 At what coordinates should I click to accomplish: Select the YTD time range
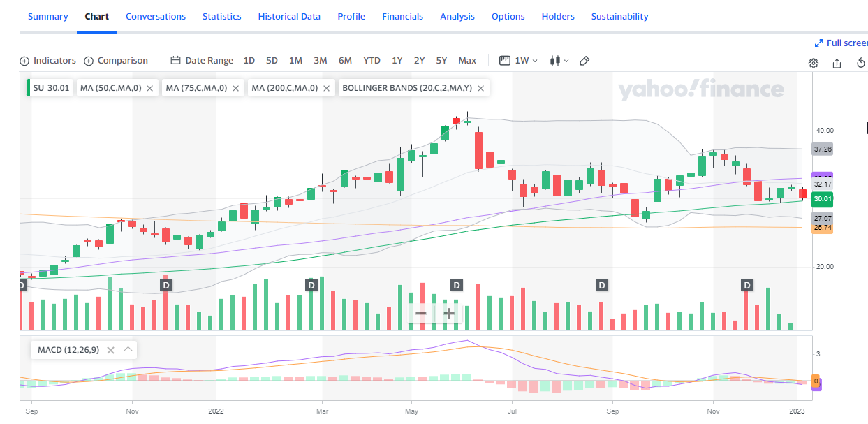click(x=372, y=61)
